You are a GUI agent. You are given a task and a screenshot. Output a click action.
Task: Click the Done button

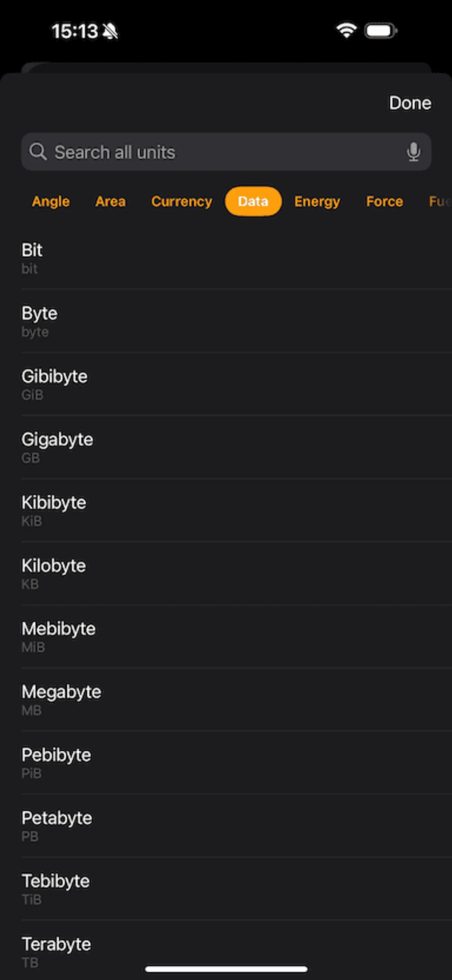[410, 103]
